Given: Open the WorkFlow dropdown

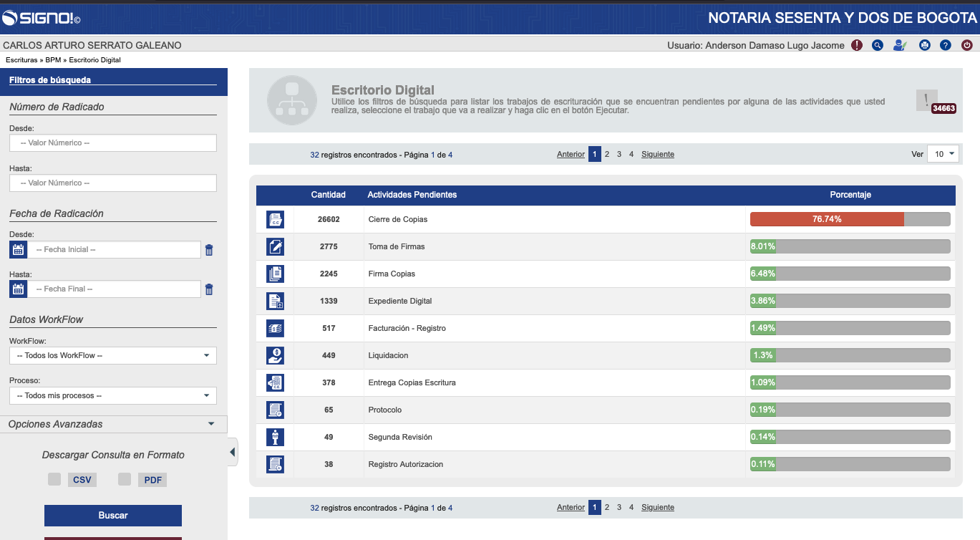Looking at the screenshot, I should click(x=113, y=355).
